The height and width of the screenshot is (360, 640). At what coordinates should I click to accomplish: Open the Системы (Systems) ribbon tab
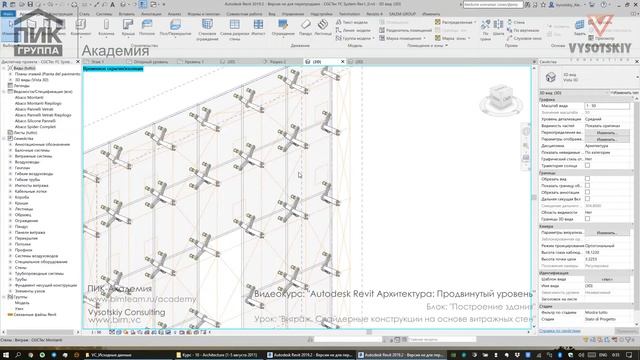(104, 14)
